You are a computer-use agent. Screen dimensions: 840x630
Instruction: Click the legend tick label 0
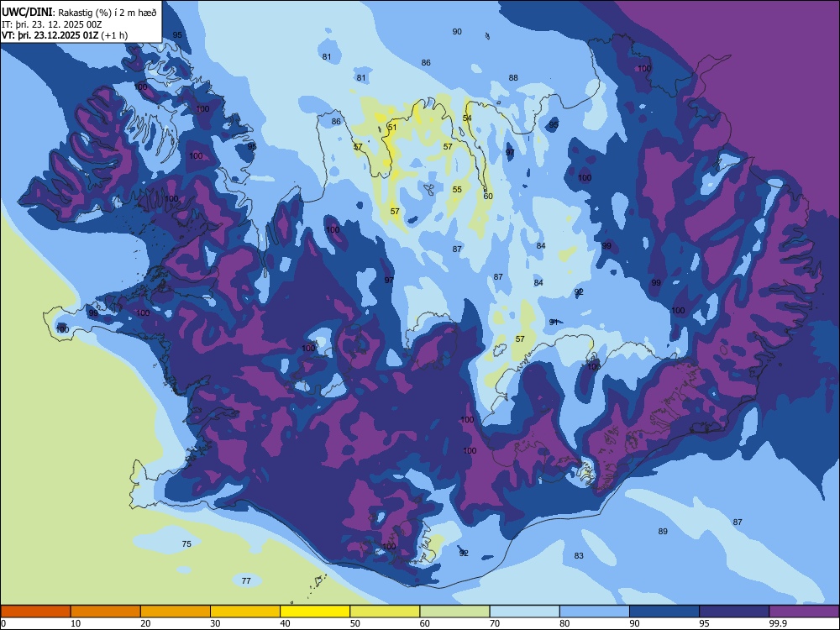point(3,623)
